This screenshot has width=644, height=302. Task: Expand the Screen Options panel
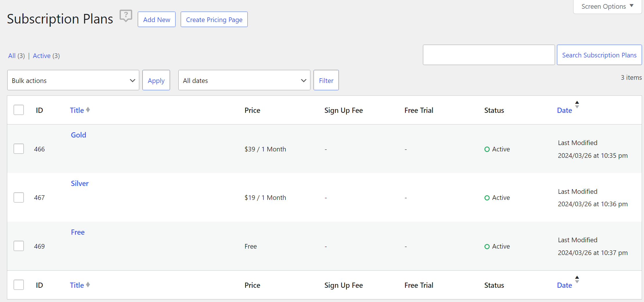click(x=607, y=6)
